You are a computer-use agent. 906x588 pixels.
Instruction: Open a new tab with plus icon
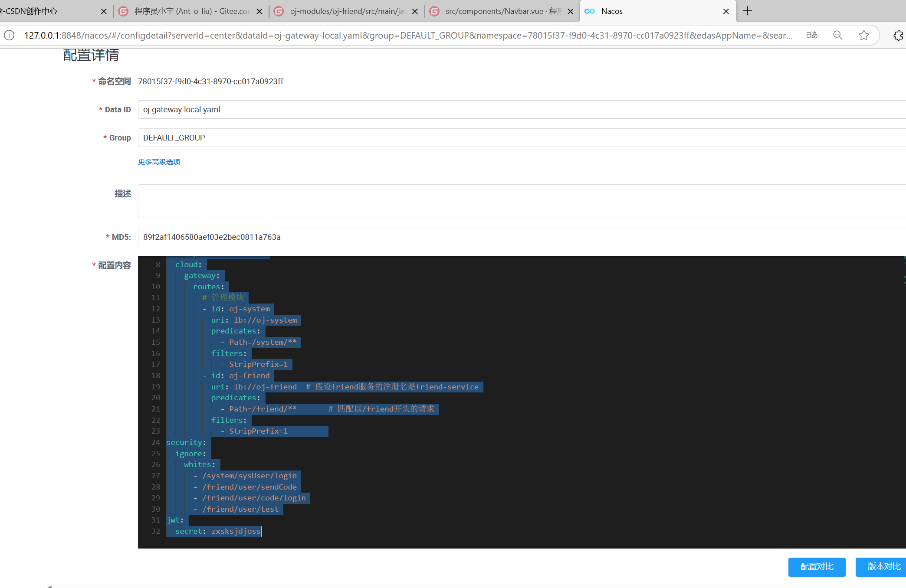(747, 11)
